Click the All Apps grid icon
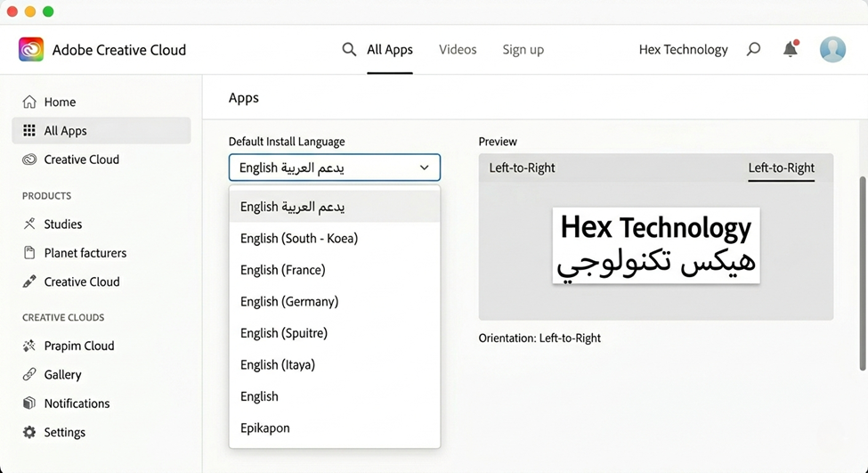The image size is (868, 473). point(29,131)
